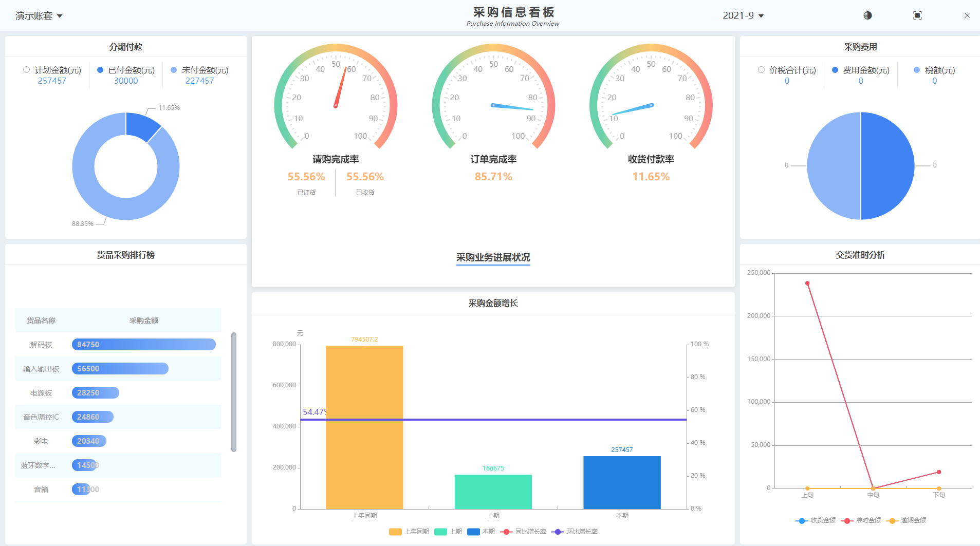
Task: Click the unpaid amount value 227457
Action: (200, 81)
